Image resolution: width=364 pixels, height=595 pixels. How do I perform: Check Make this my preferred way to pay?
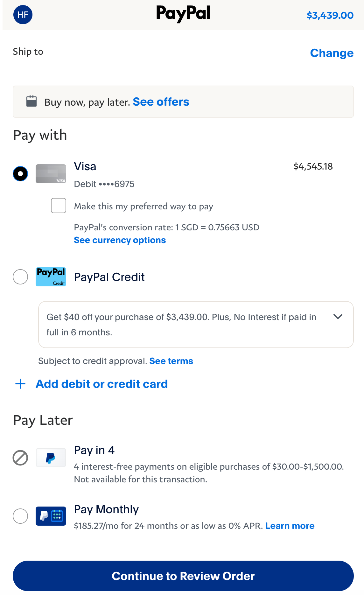(58, 206)
